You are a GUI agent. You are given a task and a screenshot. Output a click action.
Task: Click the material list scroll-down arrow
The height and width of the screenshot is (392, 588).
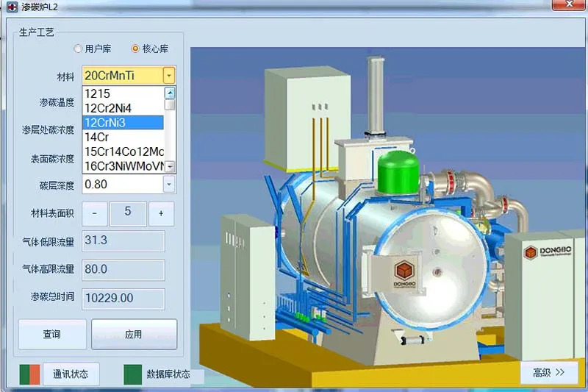pos(171,166)
